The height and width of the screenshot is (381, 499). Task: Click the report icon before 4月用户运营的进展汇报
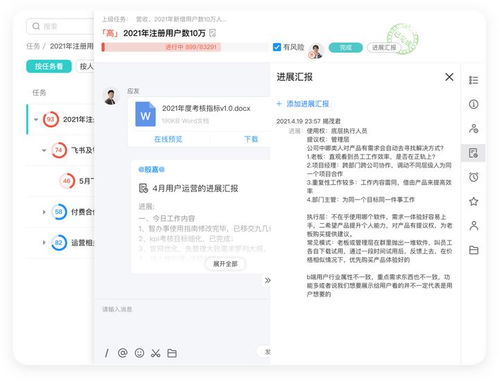(x=143, y=188)
